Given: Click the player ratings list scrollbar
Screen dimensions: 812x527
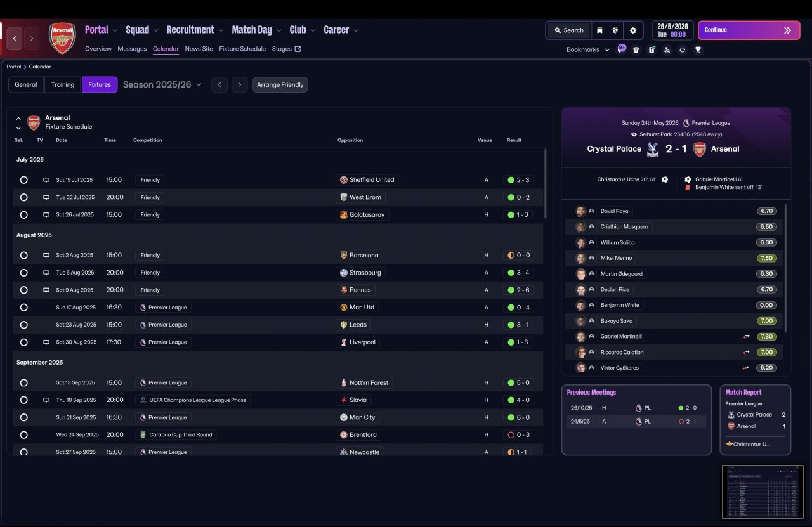Looking at the screenshot, I should click(785, 268).
